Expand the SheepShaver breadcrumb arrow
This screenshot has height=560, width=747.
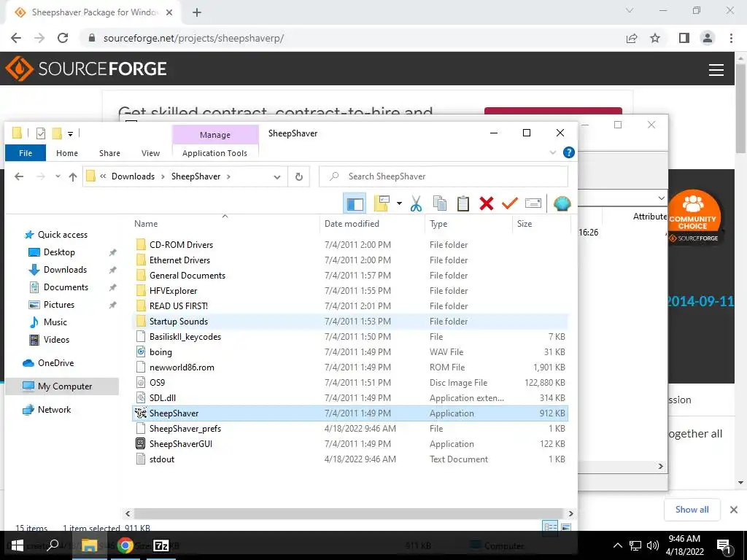click(228, 176)
